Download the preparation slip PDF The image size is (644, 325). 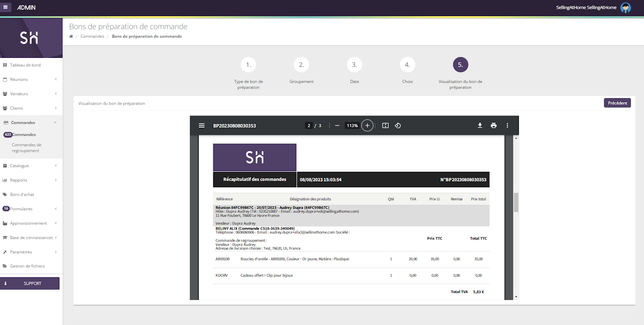coord(480,126)
